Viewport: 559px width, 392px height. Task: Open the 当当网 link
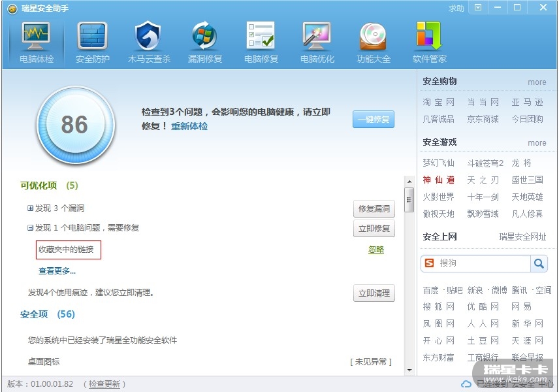[483, 103]
